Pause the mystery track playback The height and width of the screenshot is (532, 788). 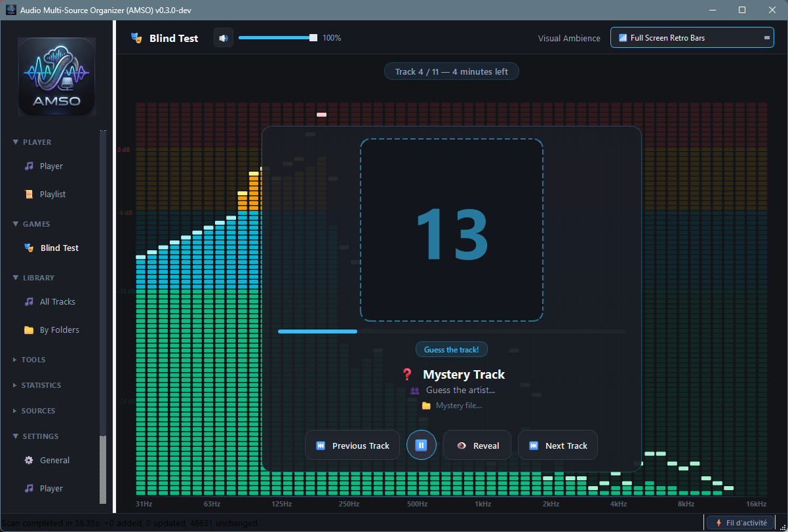[x=422, y=446]
